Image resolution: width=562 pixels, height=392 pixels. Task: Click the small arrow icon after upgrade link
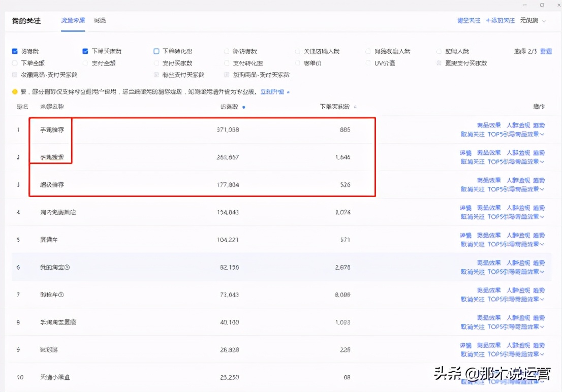[x=288, y=92]
